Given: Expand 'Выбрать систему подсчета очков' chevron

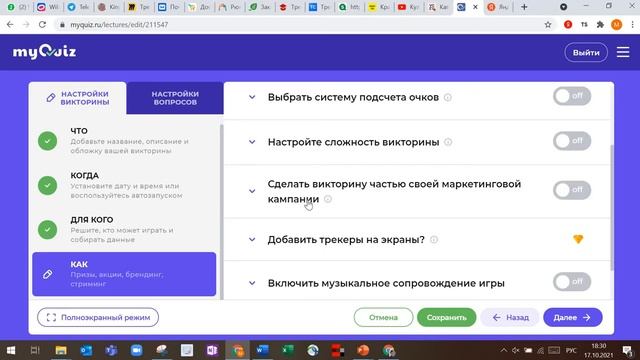Looking at the screenshot, I should pyautogui.click(x=252, y=97).
